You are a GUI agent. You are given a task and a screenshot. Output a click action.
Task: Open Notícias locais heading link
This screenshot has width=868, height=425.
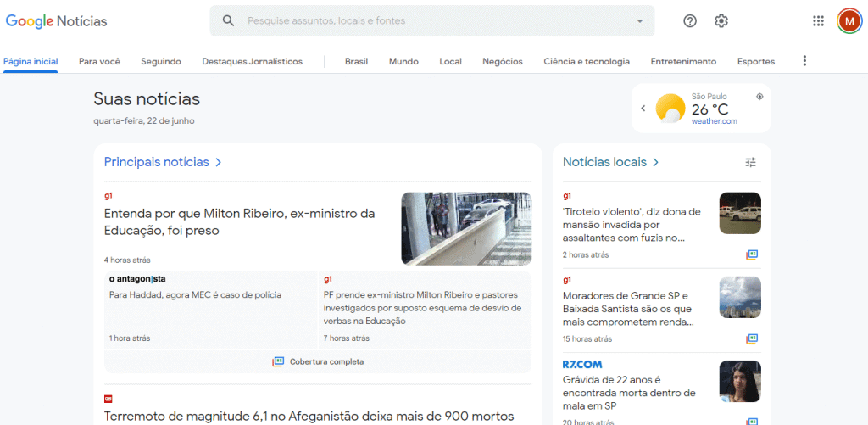click(604, 162)
